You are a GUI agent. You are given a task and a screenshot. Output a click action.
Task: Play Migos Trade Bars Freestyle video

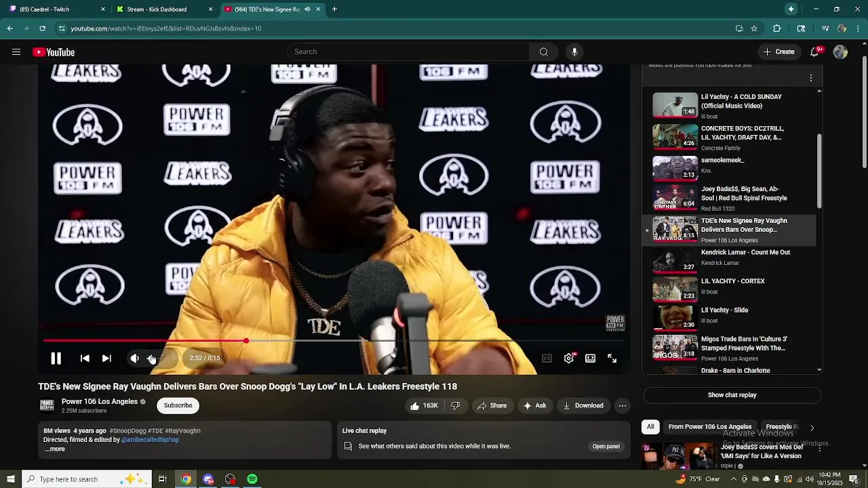pos(730,348)
